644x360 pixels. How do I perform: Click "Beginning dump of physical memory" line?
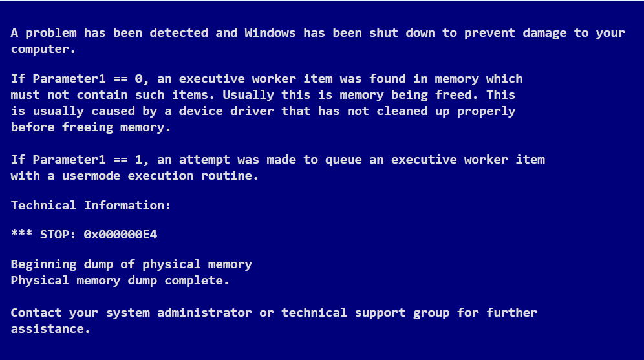coord(131,264)
